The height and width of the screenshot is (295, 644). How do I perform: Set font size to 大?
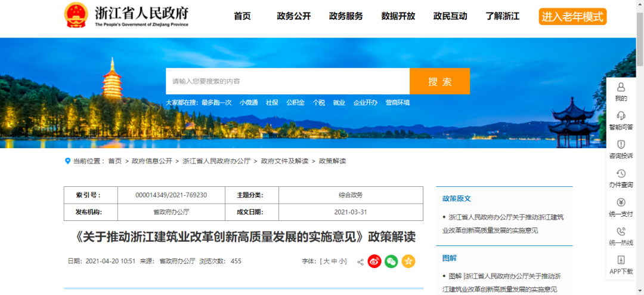[326, 262]
